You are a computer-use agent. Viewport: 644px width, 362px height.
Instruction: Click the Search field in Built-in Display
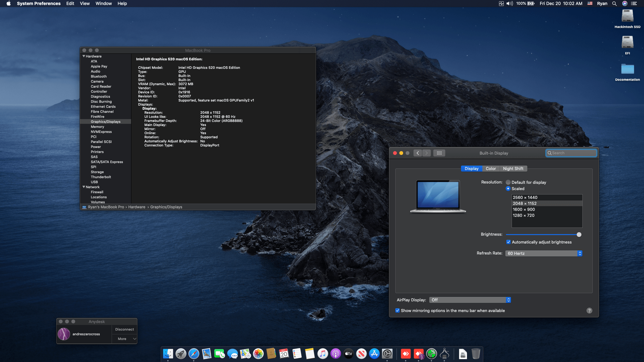click(571, 153)
